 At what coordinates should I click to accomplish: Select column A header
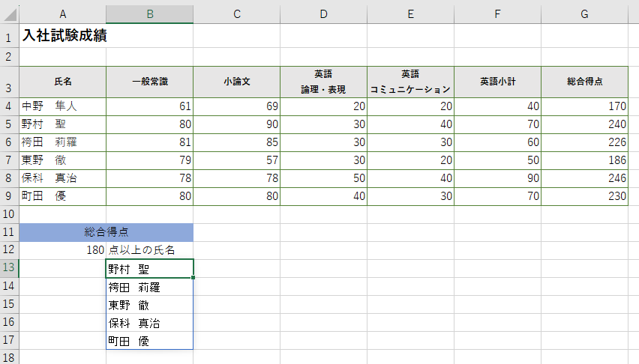(x=62, y=14)
